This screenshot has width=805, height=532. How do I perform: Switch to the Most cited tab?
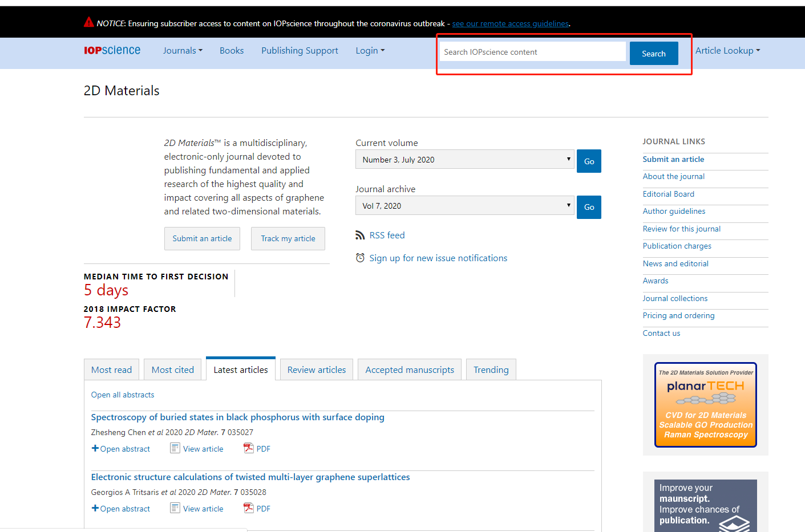(x=173, y=369)
